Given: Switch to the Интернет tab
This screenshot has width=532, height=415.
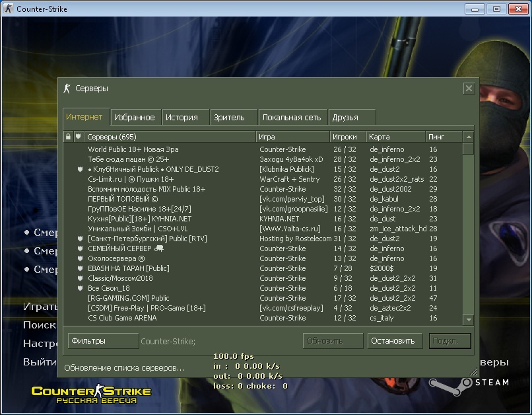Looking at the screenshot, I should [x=86, y=117].
